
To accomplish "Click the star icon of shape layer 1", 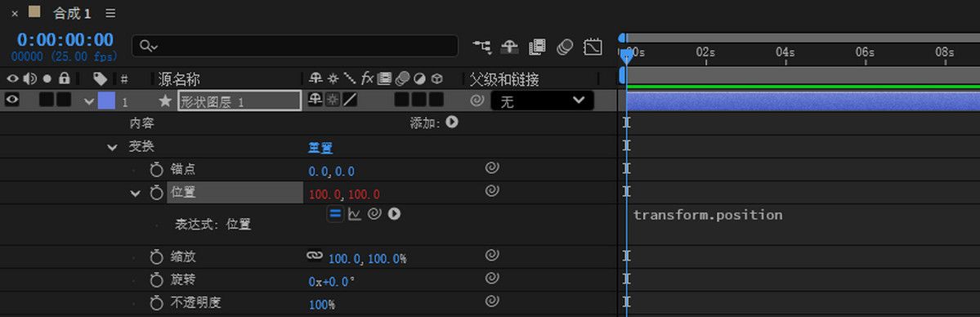I will [x=165, y=100].
